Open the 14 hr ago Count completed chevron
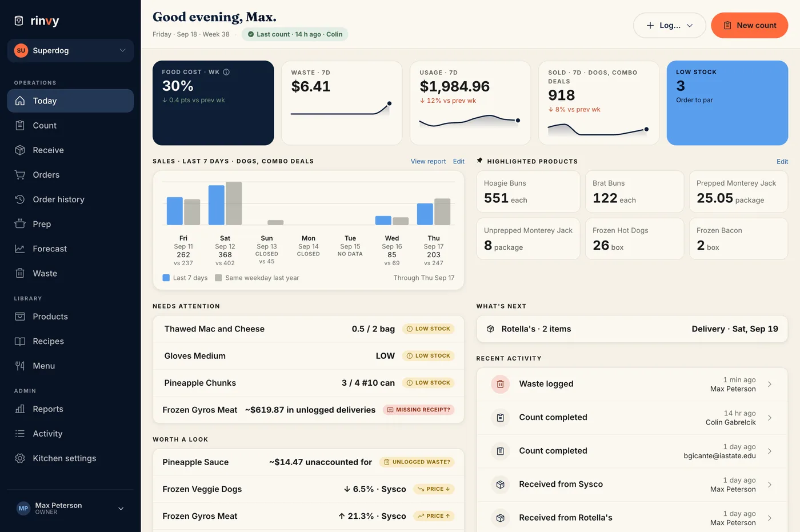This screenshot has height=532, width=800. [x=770, y=418]
